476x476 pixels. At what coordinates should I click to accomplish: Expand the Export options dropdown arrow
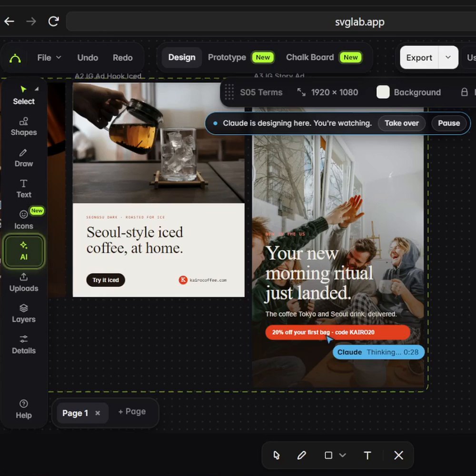(x=448, y=58)
